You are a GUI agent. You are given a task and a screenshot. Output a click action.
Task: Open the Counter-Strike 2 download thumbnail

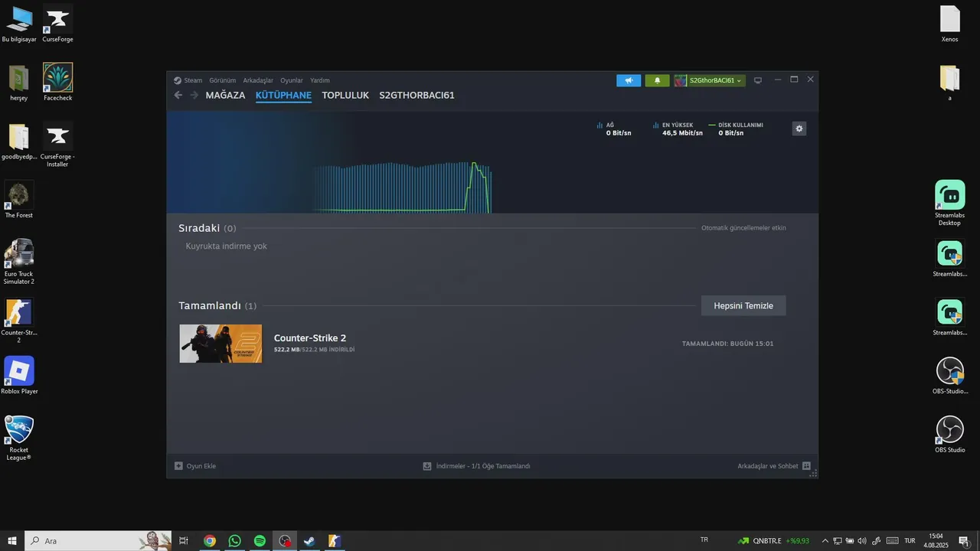point(220,344)
